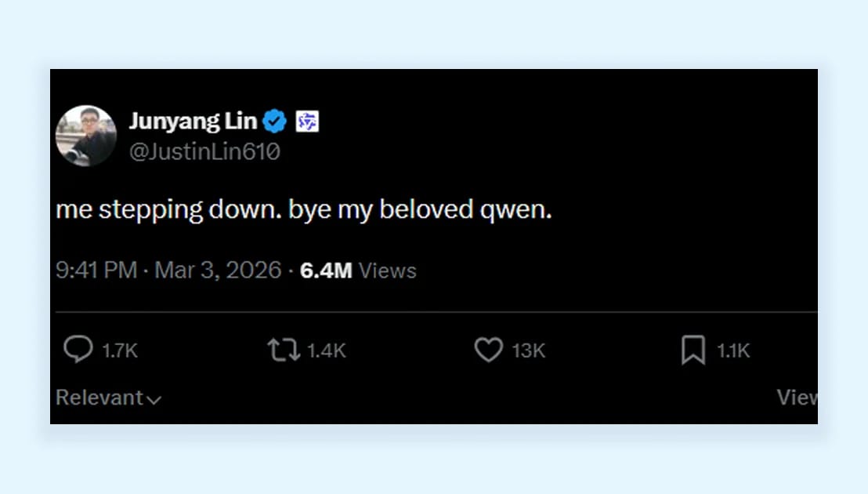This screenshot has width=868, height=494.
Task: Click the reply speech bubble icon
Action: pos(78,350)
